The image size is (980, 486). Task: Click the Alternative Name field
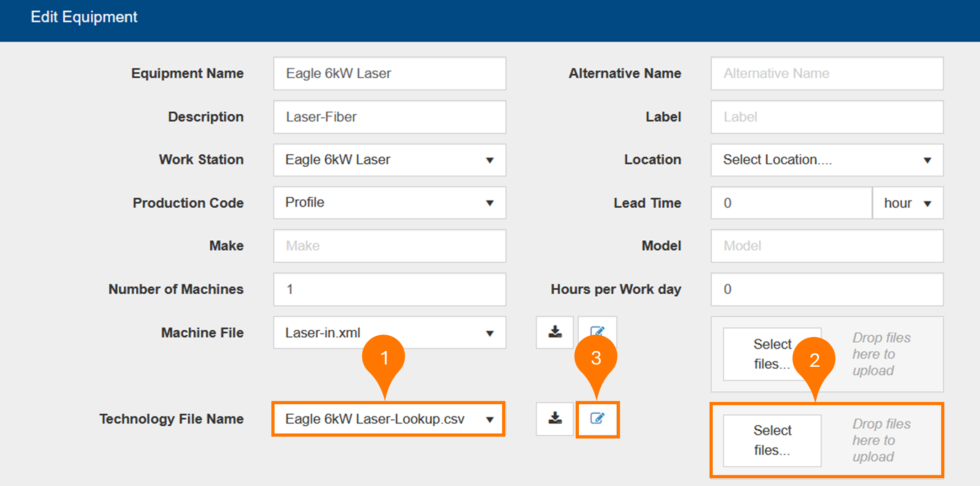coord(826,74)
